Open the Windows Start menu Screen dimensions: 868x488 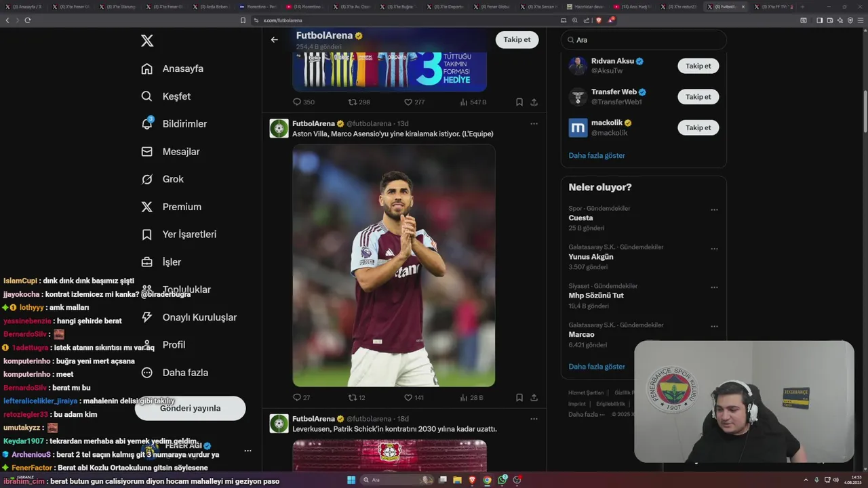[351, 480]
